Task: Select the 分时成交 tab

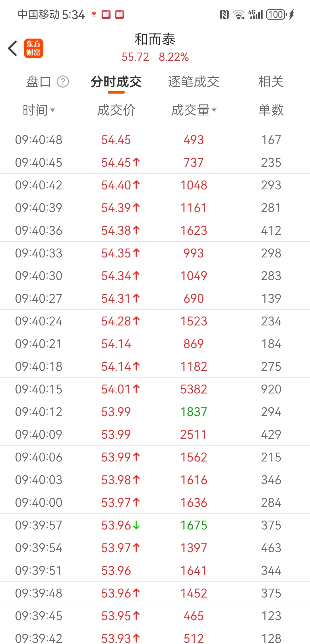Action: click(116, 82)
